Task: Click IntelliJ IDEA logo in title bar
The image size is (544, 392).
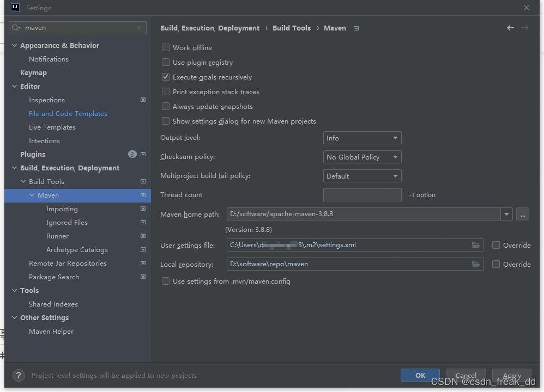Action: pos(15,8)
